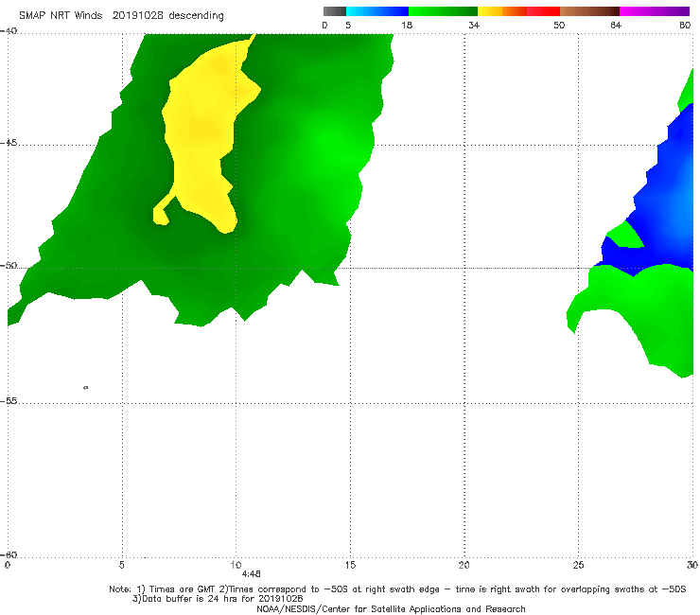Click the longitude label '20'
This screenshot has width=700, height=615.
464,565
